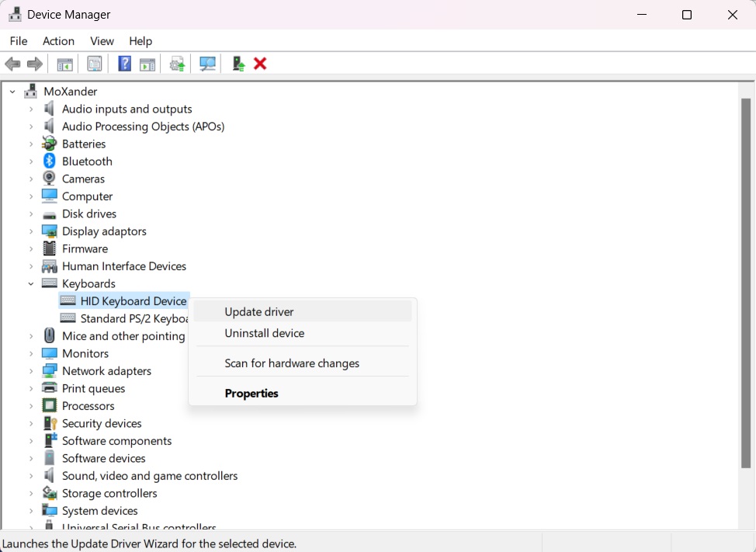This screenshot has width=756, height=552.
Task: Click the Display adaptors icon
Action: [x=49, y=231]
